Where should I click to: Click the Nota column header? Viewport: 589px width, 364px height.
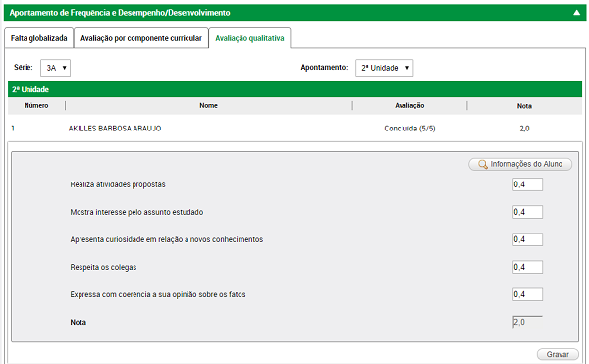click(524, 106)
